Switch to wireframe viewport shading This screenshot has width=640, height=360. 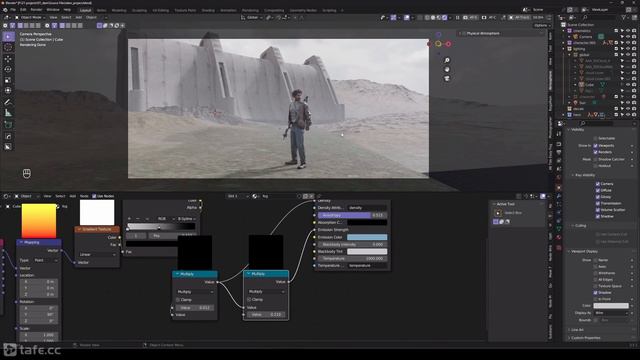click(427, 18)
